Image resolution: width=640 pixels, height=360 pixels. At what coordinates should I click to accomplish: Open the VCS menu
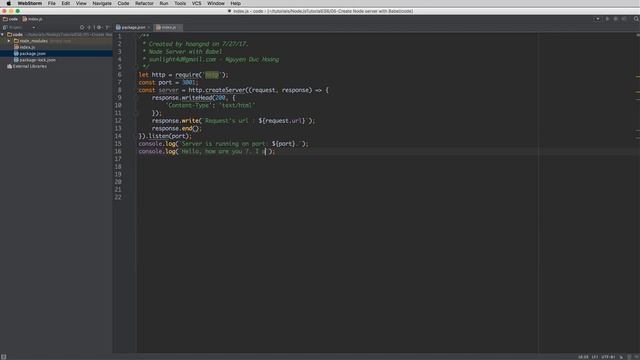point(196,3)
